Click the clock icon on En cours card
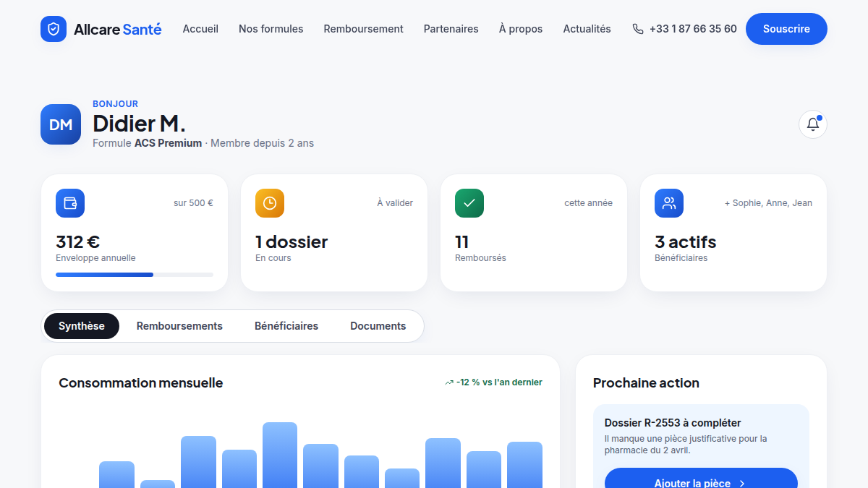The image size is (868, 488). [x=270, y=203]
